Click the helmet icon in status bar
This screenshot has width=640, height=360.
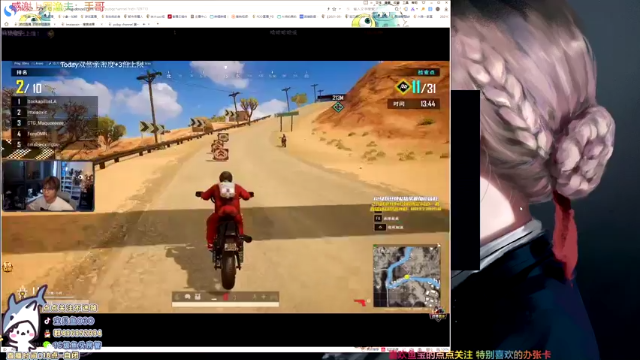(187, 297)
